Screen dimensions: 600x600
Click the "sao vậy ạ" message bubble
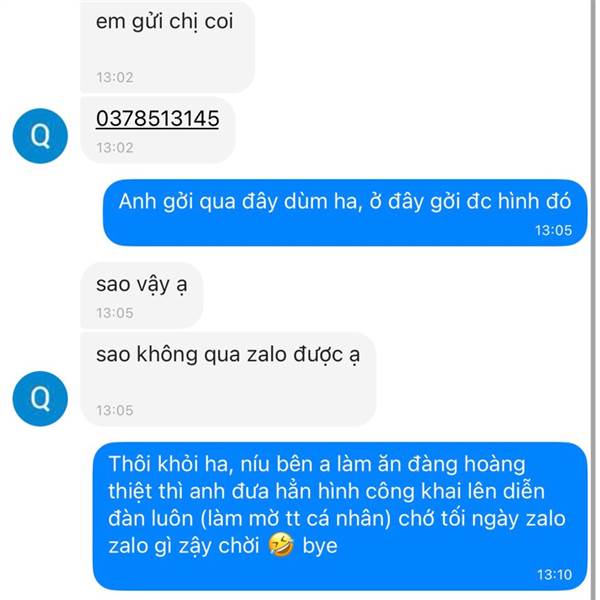tap(141, 295)
